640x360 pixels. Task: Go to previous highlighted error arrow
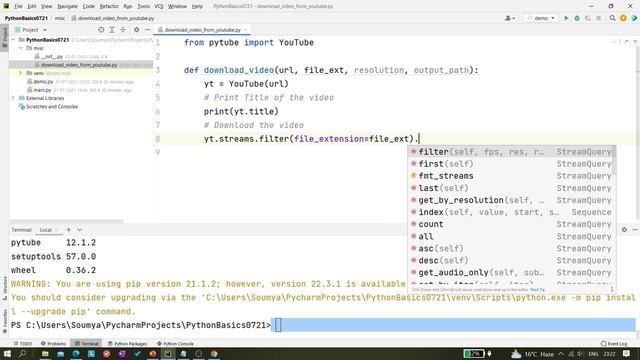coord(627,42)
